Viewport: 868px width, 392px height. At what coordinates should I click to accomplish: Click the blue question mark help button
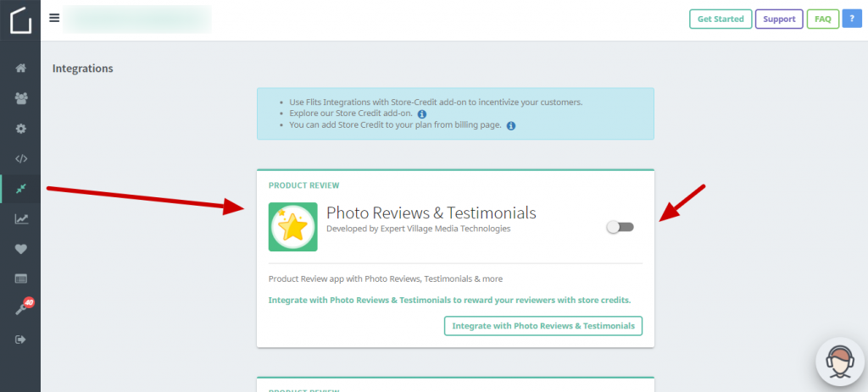852,19
